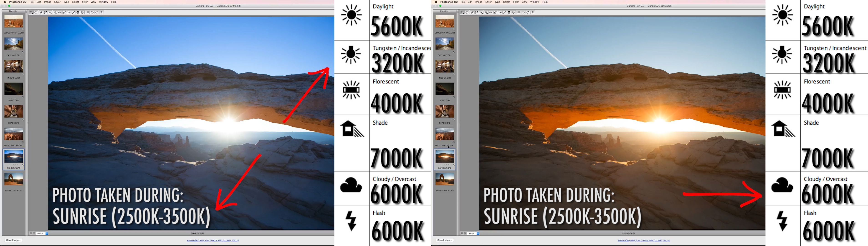Screen dimensions: 868x246
Task: Click 64.9% zoom field in left window
Action: (x=40, y=233)
